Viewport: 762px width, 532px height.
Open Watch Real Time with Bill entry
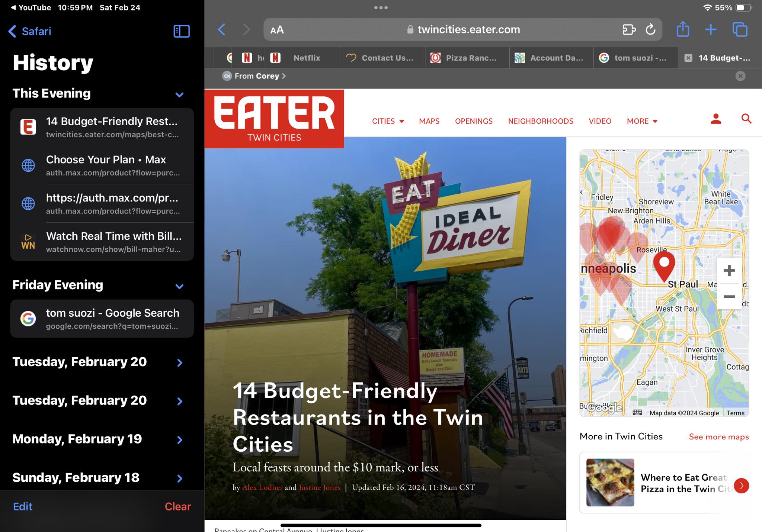pos(102,242)
